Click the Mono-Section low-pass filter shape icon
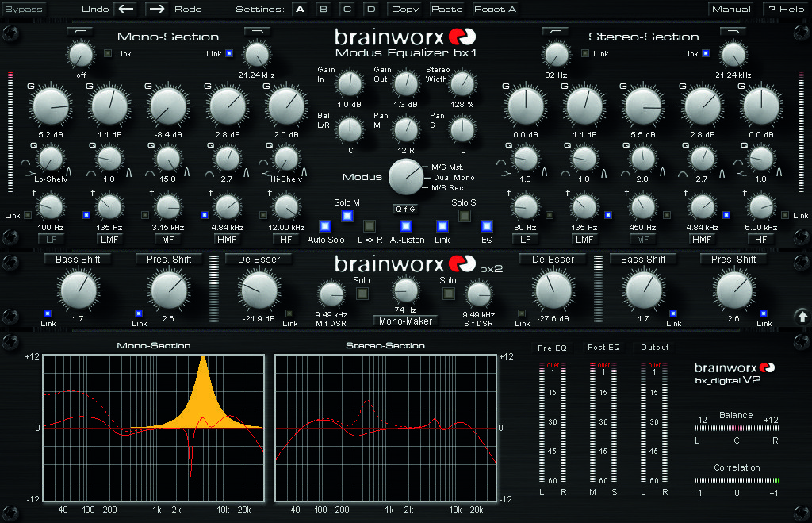Viewport: 812px width, 523px height. click(257, 32)
